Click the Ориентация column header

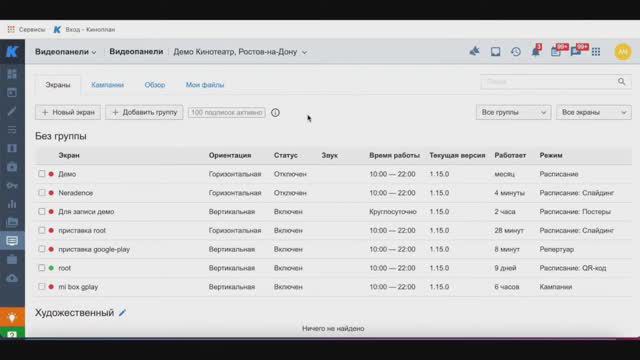pos(230,156)
